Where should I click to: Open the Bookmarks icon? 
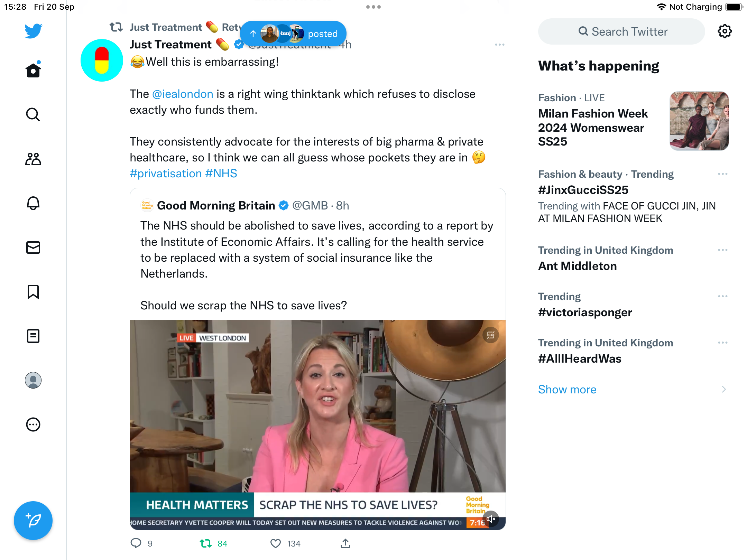[33, 292]
